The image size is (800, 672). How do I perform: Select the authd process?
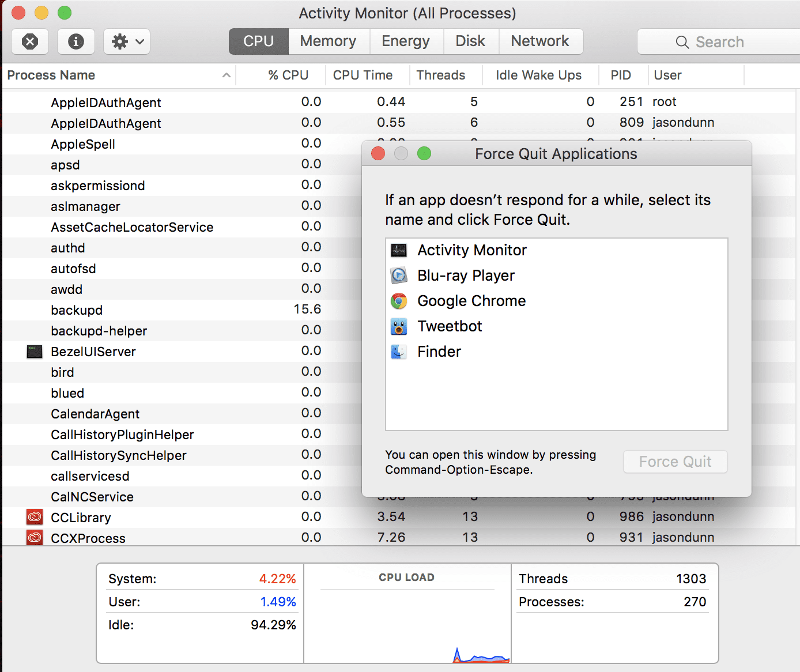click(67, 248)
